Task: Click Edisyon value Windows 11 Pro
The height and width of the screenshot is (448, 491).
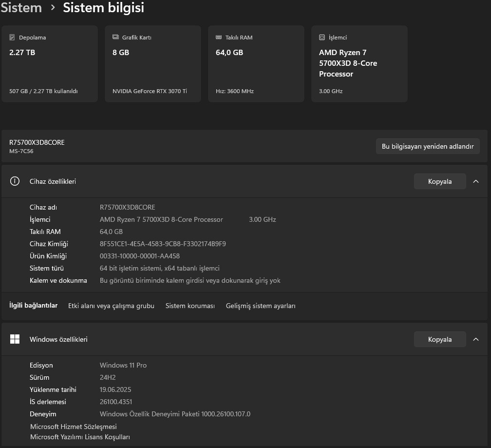Action: click(x=123, y=365)
